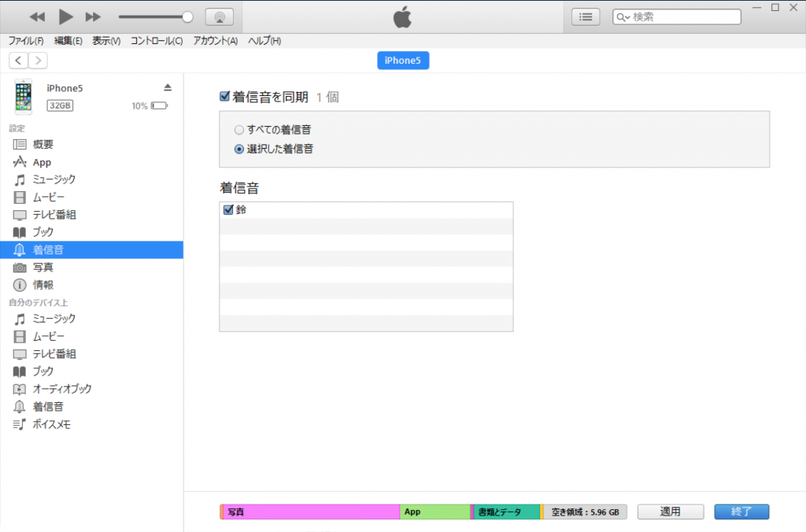Eject the iPhone5 device
The width and height of the screenshot is (806, 532).
[x=168, y=88]
